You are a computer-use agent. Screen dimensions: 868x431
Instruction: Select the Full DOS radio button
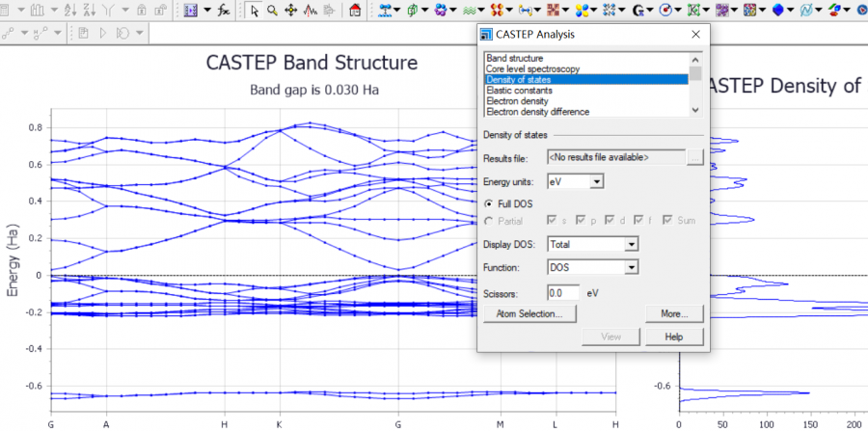(x=489, y=203)
